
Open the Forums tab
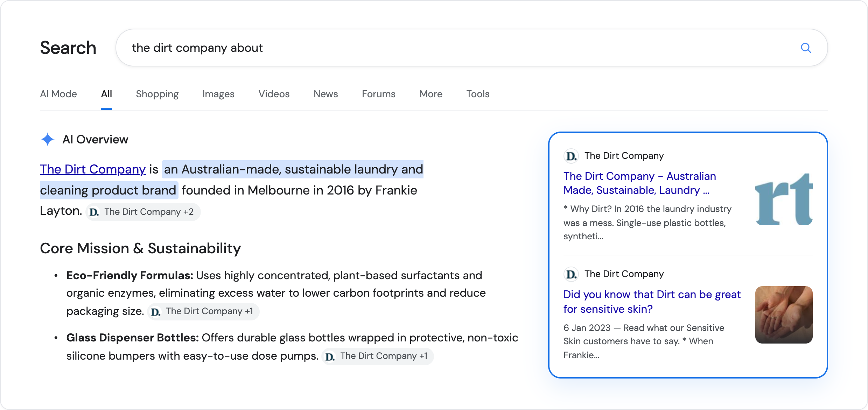(379, 94)
